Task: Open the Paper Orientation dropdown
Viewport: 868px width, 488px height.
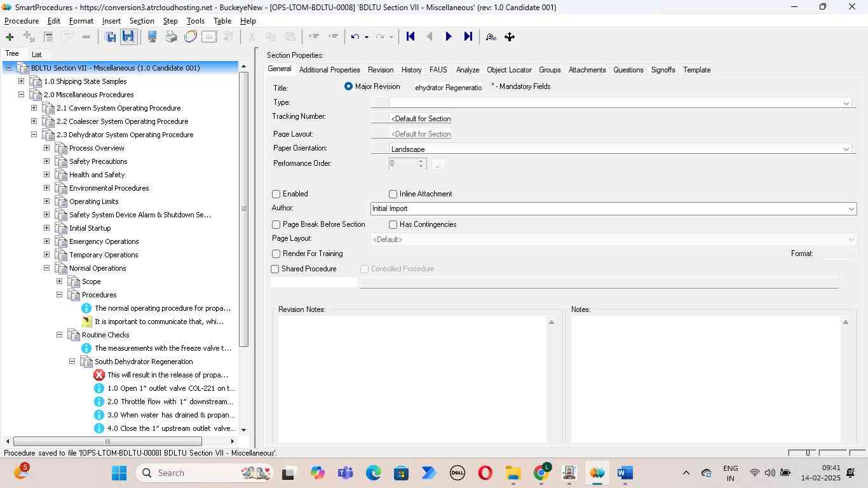Action: click(x=846, y=149)
